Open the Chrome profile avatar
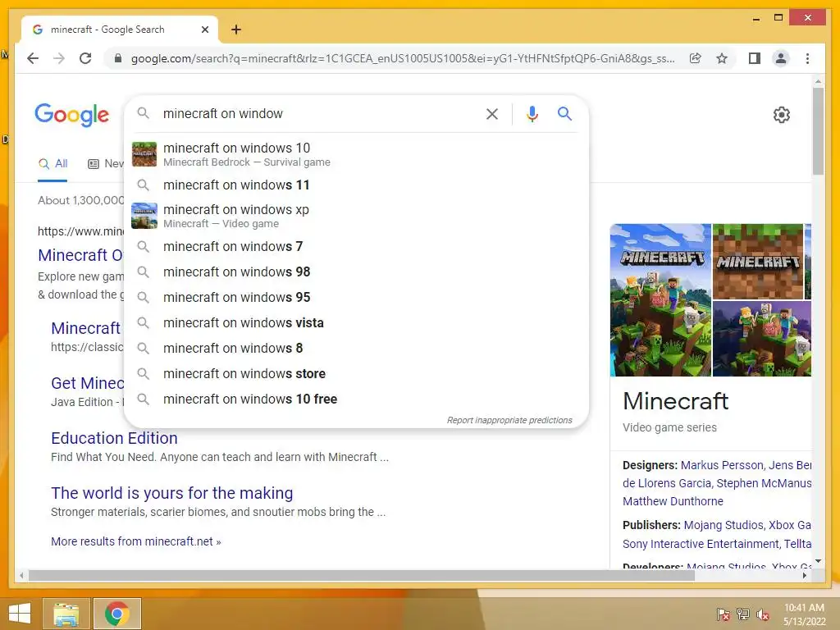Screen dimensions: 840x630 point(781,58)
